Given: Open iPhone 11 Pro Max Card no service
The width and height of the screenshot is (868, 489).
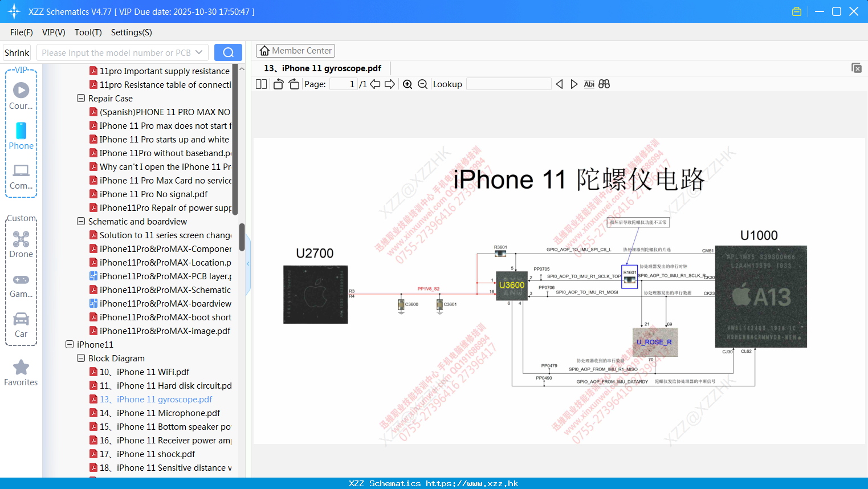Looking at the screenshot, I should pos(160,180).
